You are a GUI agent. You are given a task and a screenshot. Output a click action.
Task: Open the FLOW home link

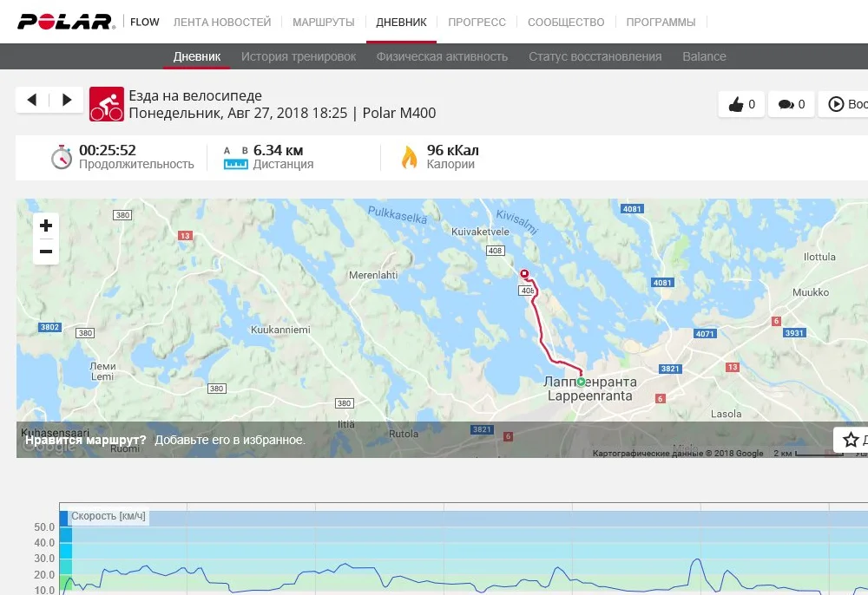[144, 23]
